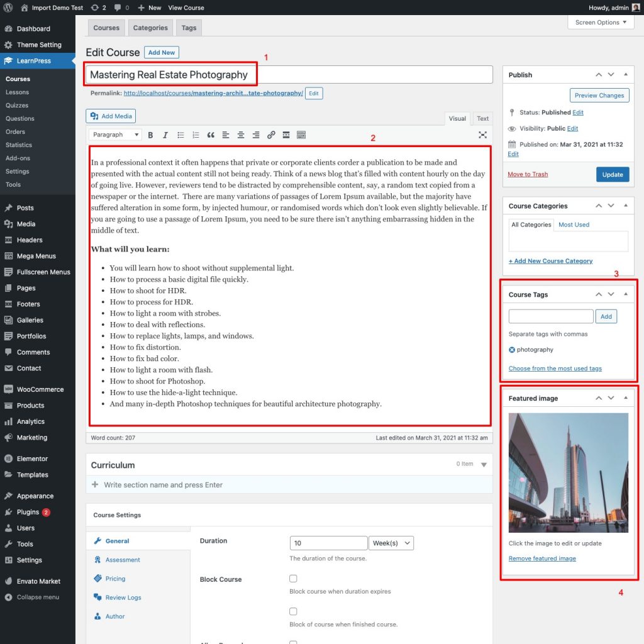Viewport: 644px width, 644px height.
Task: Enable block of course when finished
Action: pyautogui.click(x=293, y=611)
